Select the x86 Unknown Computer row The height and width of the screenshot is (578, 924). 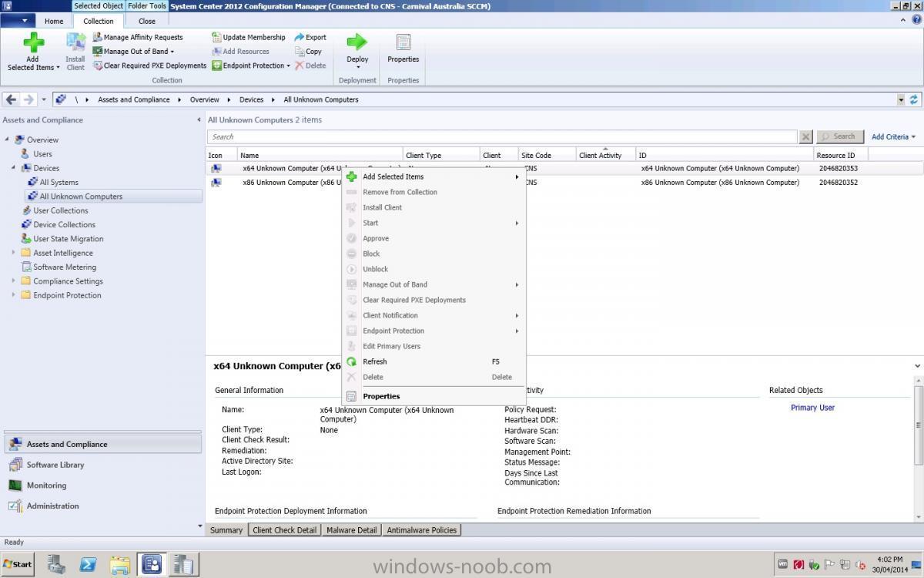(x=565, y=183)
